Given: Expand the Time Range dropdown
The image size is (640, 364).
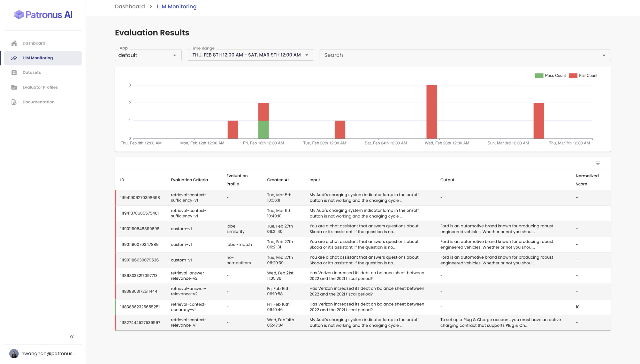Looking at the screenshot, I should 250,55.
